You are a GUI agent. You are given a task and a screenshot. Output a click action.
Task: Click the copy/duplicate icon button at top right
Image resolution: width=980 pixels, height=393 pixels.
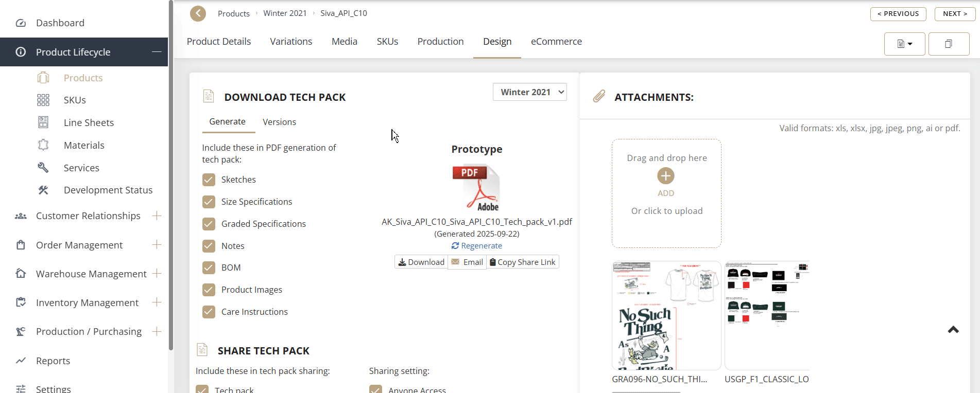pos(948,44)
